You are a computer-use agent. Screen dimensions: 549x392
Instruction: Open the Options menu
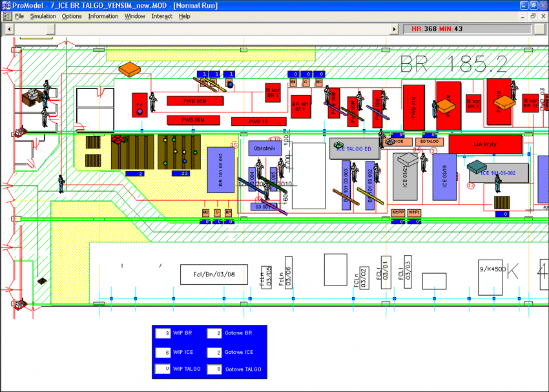point(72,16)
